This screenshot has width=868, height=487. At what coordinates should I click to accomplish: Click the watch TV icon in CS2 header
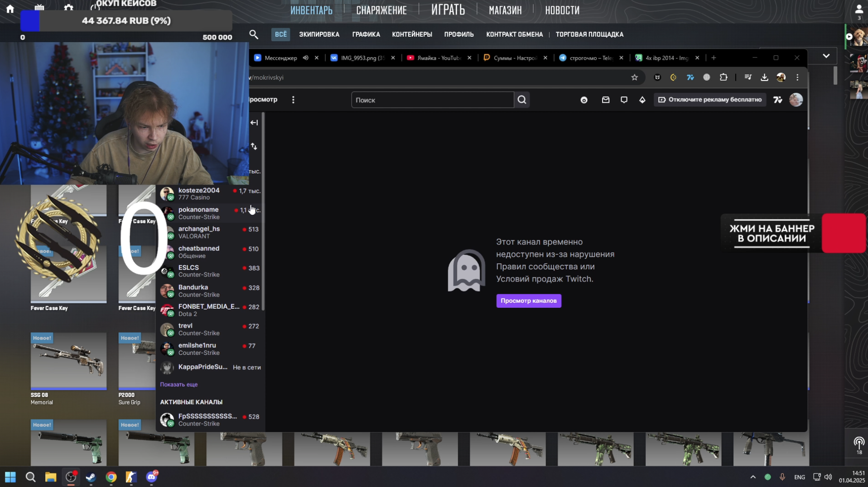coord(39,7)
